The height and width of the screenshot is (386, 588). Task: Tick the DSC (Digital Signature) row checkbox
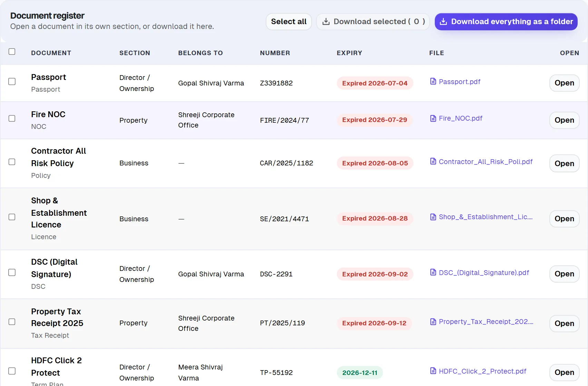tap(12, 273)
